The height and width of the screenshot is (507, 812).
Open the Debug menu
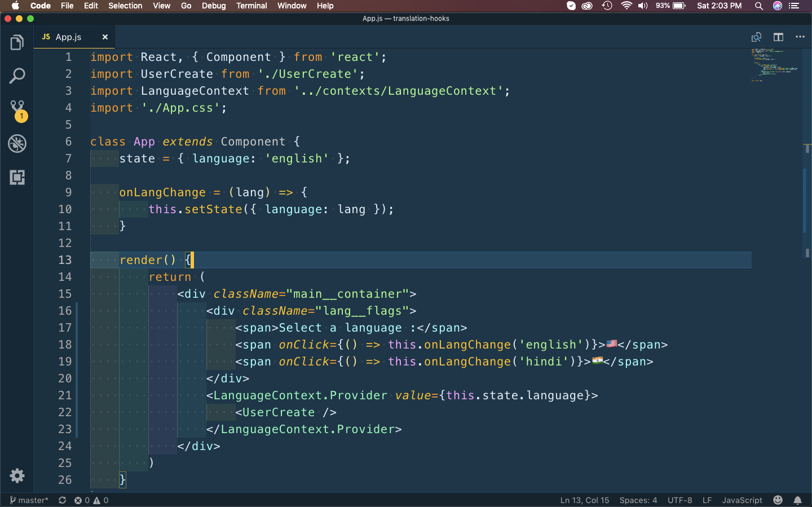coord(214,6)
